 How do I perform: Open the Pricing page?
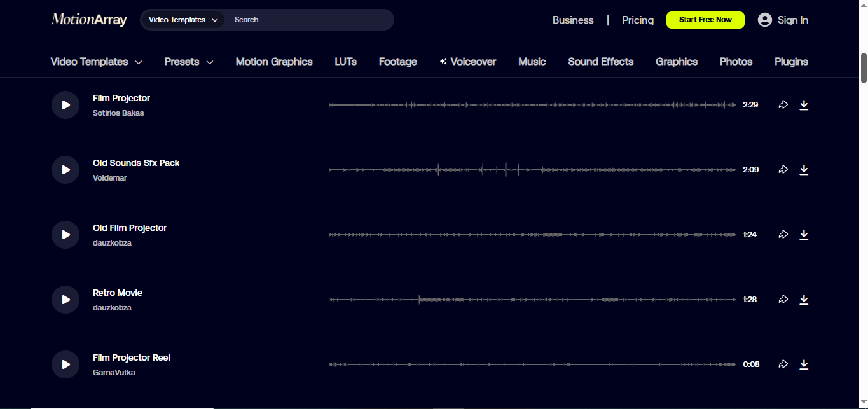(x=637, y=20)
